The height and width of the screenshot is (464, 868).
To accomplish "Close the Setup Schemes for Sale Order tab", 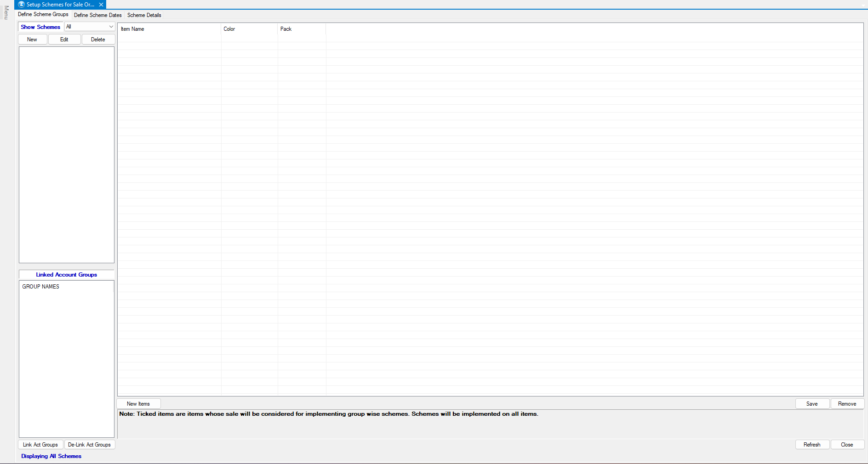I will (101, 5).
